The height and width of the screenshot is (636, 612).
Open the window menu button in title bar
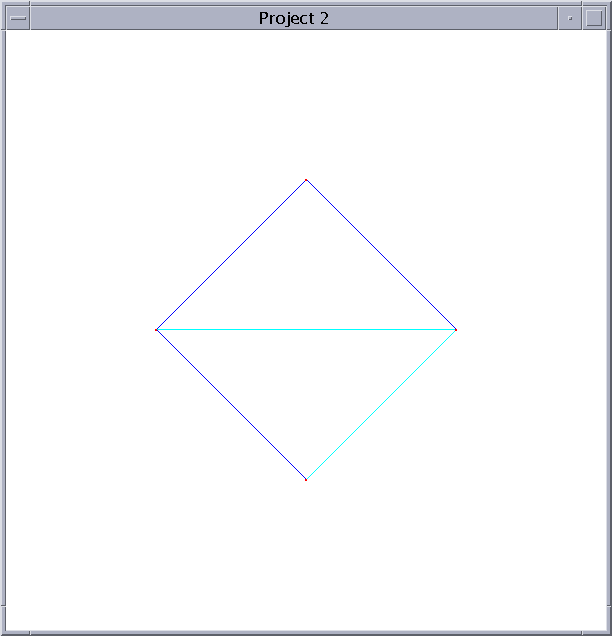(18, 18)
